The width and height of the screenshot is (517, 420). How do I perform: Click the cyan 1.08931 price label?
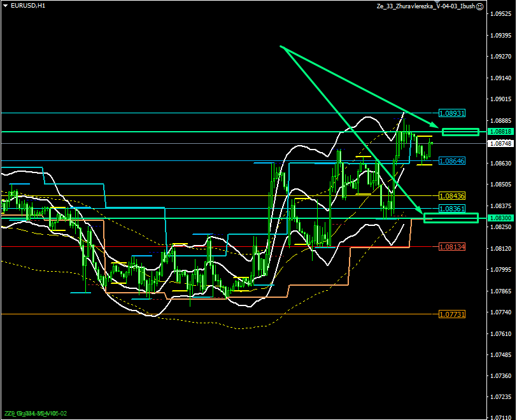(452, 113)
